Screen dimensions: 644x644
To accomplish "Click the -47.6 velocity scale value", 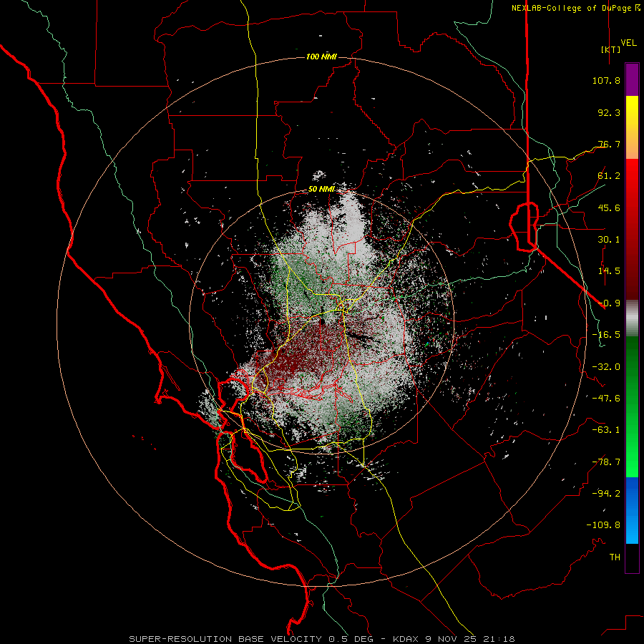I will point(606,399).
